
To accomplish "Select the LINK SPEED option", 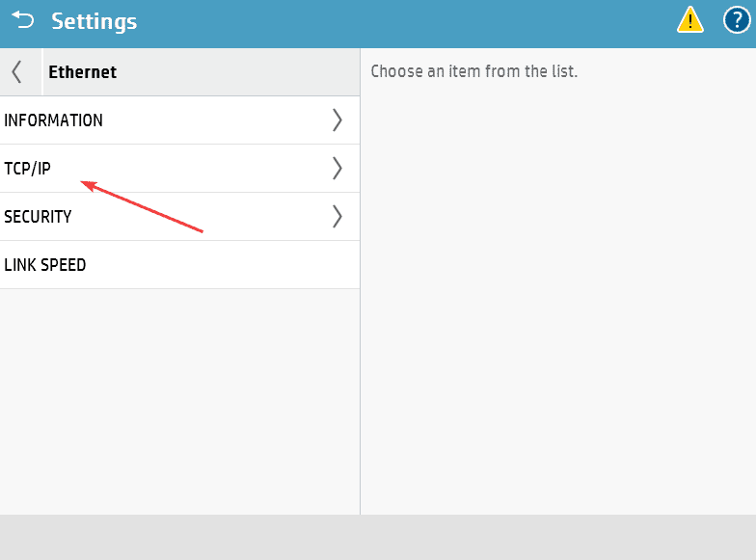I will [45, 265].
